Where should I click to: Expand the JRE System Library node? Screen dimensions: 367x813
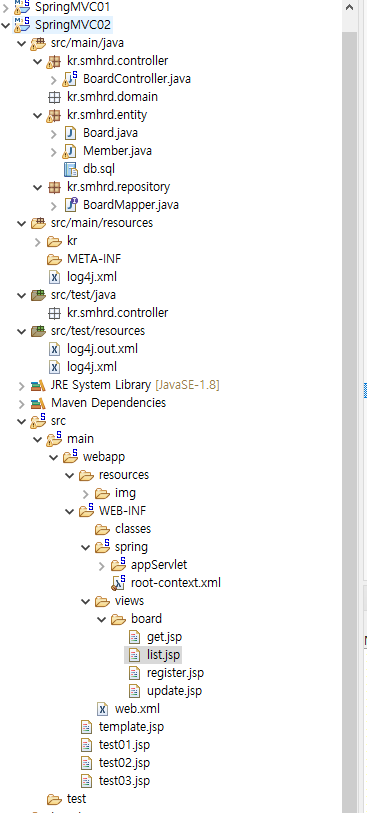22,385
